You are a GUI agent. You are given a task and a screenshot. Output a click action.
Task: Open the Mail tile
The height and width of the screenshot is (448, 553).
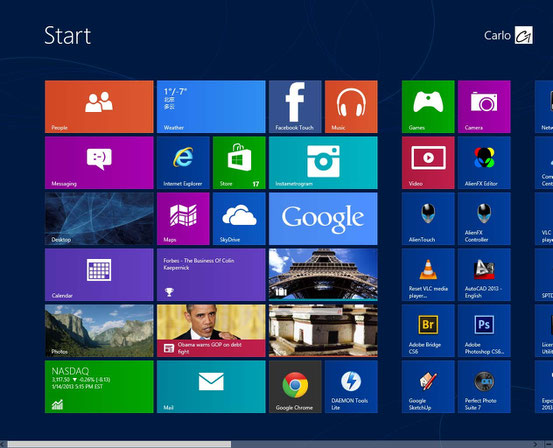coord(211,387)
